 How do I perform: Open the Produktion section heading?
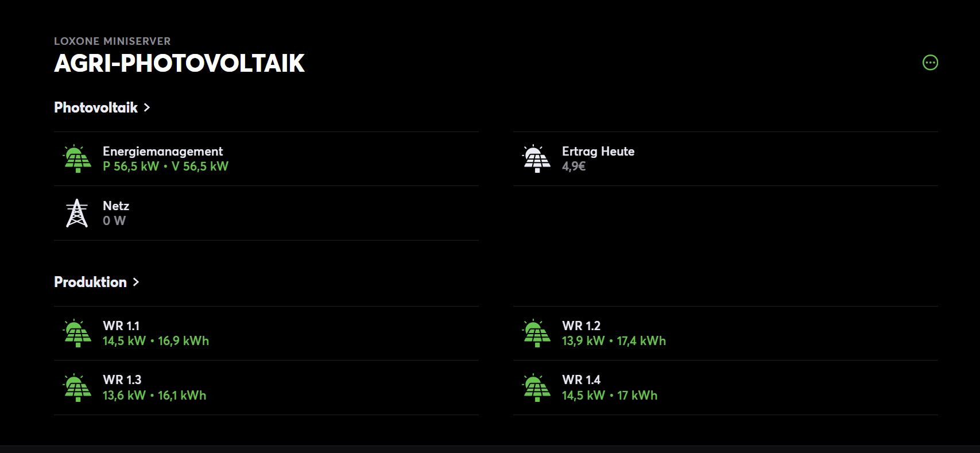[90, 282]
